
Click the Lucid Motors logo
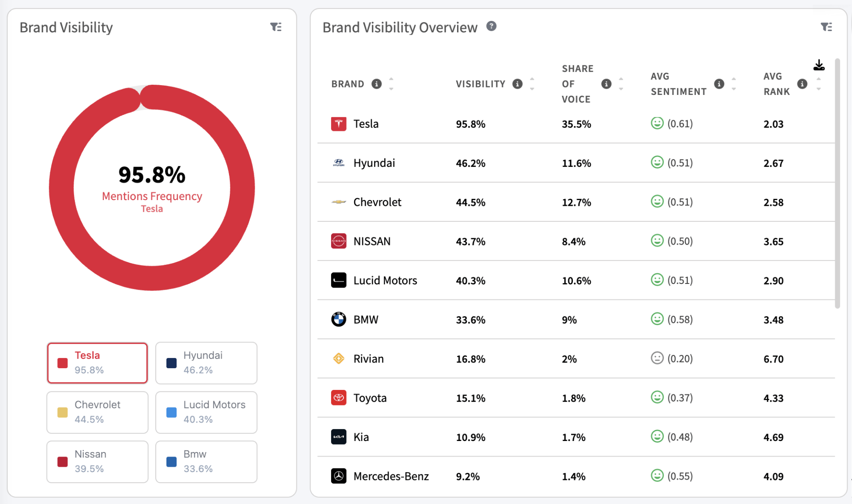(339, 280)
